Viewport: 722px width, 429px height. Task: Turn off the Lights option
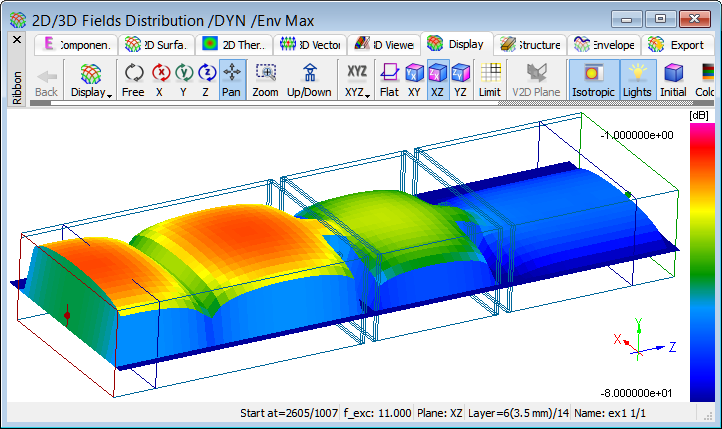pyautogui.click(x=638, y=79)
